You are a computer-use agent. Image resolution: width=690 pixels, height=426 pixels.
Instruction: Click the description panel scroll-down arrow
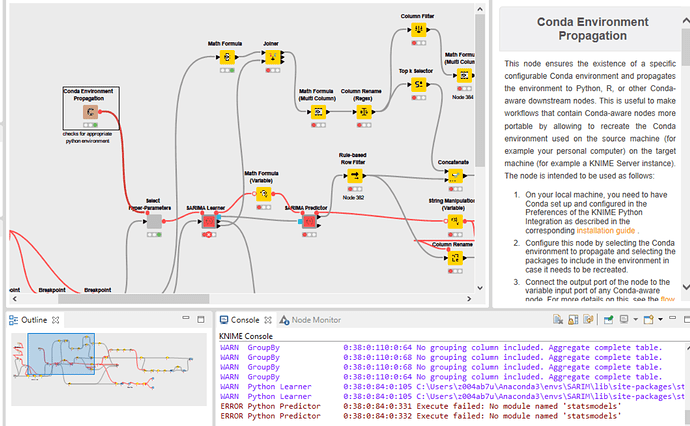pyautogui.click(x=686, y=287)
